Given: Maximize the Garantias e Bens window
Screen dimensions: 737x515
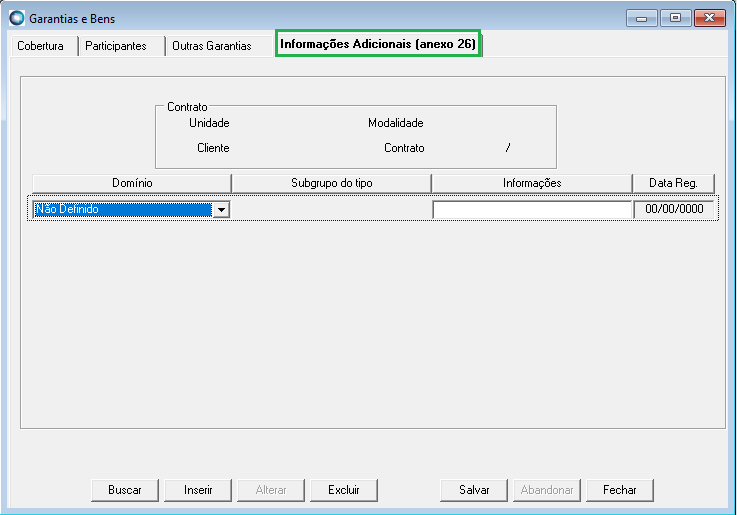Looking at the screenshot, I should click(x=675, y=18).
